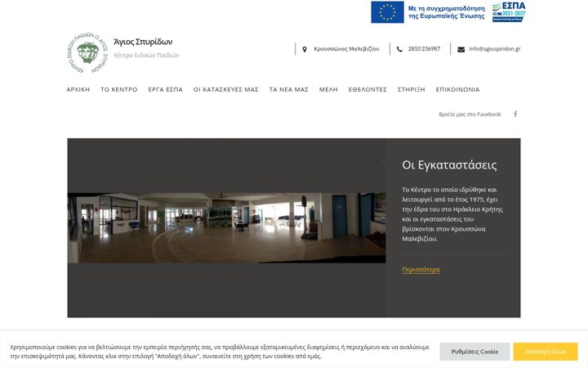Image resolution: width=588 pixels, height=368 pixels.
Task: Click the Κέντρο Ειδικών Παιδιών subtitle
Action: tap(146, 56)
